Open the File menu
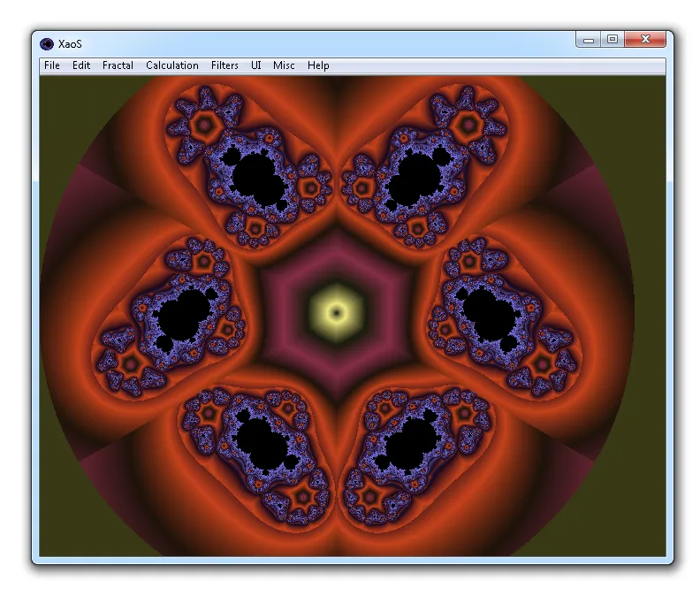Viewport: 700px width, 596px height. click(x=52, y=65)
